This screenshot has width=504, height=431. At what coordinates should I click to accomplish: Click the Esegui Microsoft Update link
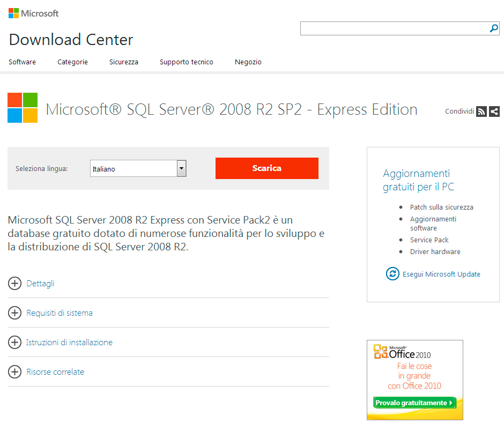click(x=441, y=274)
